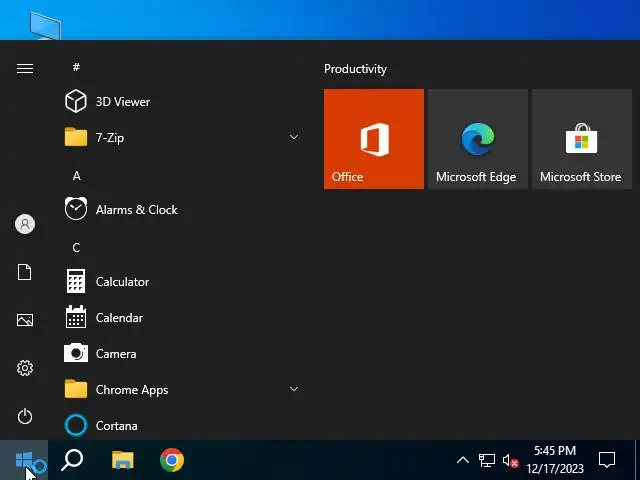Screen dimensions: 640x480
Task: Open Pictures from Start sidebar
Action: (x=25, y=320)
